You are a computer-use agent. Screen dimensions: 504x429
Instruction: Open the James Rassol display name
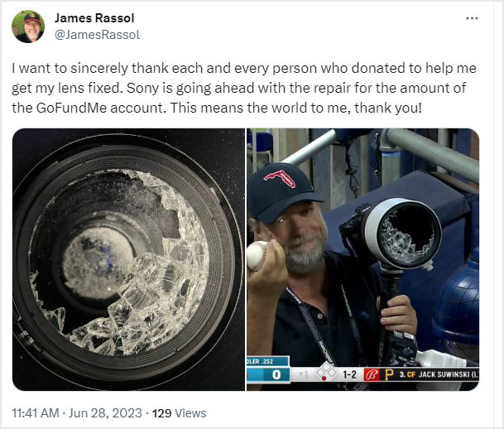[x=94, y=18]
